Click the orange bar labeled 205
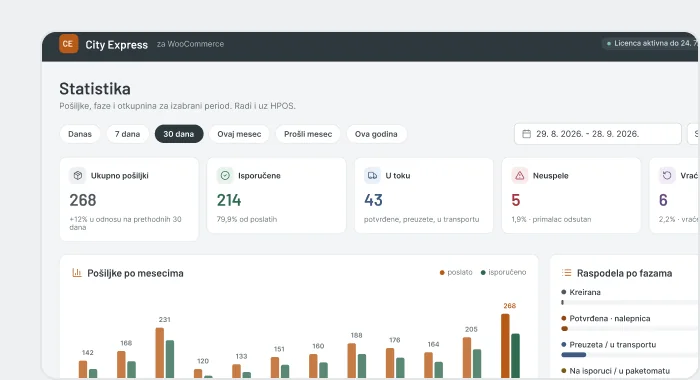 click(x=467, y=358)
